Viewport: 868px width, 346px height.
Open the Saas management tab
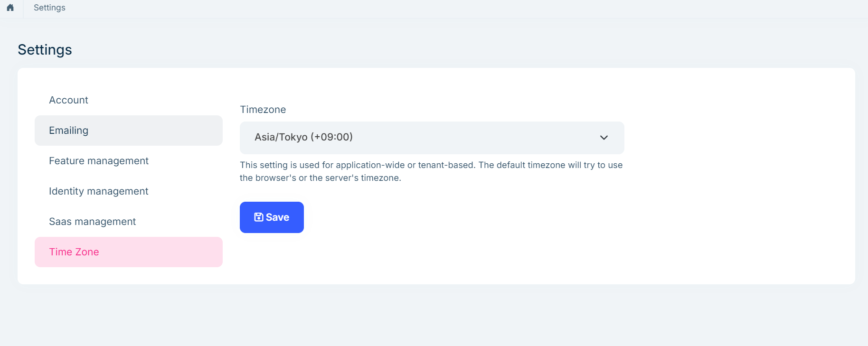[93, 222]
